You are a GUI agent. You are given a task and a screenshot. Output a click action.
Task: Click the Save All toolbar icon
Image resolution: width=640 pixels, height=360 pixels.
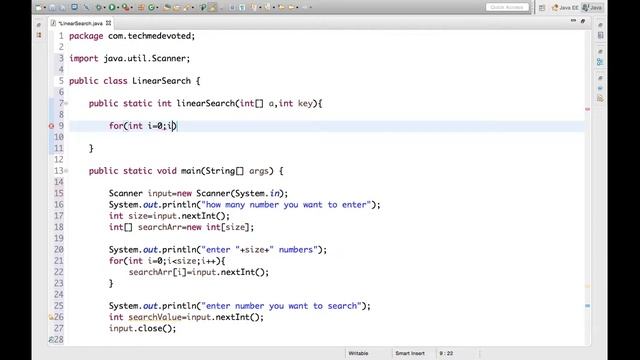62,7
